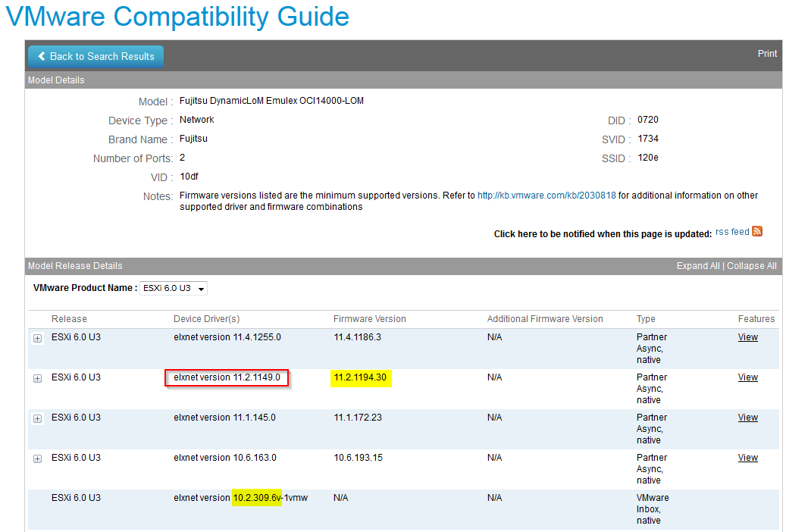Click the Additional Firmware Version column header
786x532 pixels.
click(545, 319)
